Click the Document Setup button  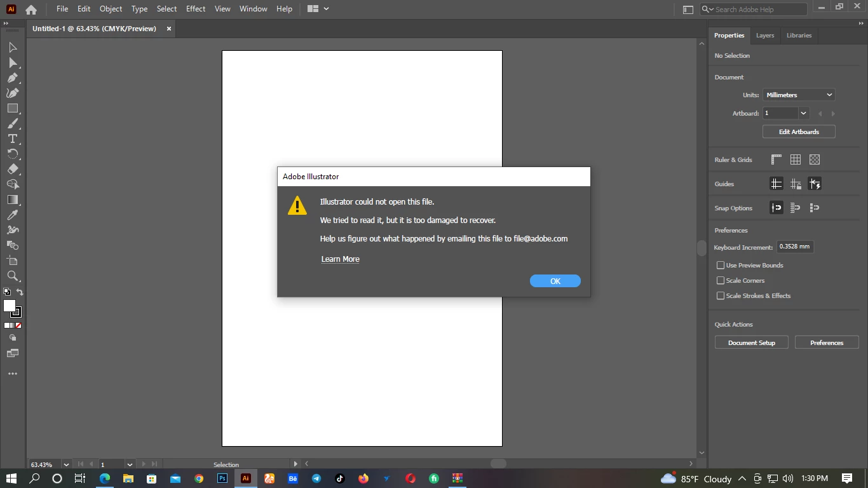pyautogui.click(x=752, y=342)
